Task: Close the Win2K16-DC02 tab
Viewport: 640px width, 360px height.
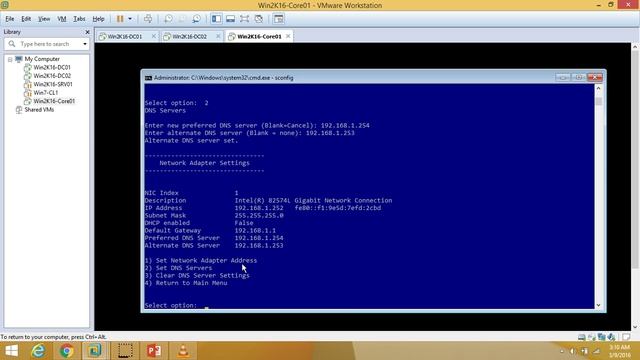Action: (218, 36)
